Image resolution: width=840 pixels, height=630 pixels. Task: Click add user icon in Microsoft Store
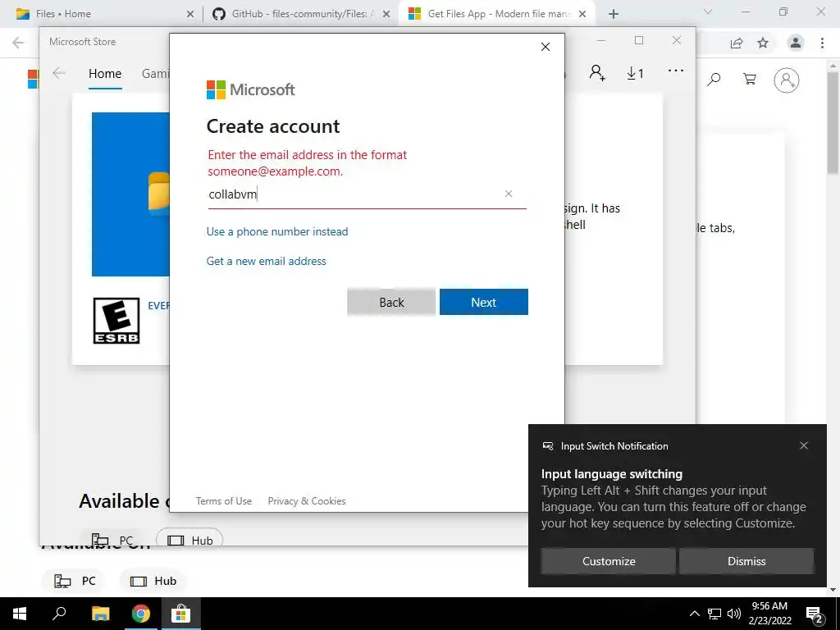tap(597, 73)
